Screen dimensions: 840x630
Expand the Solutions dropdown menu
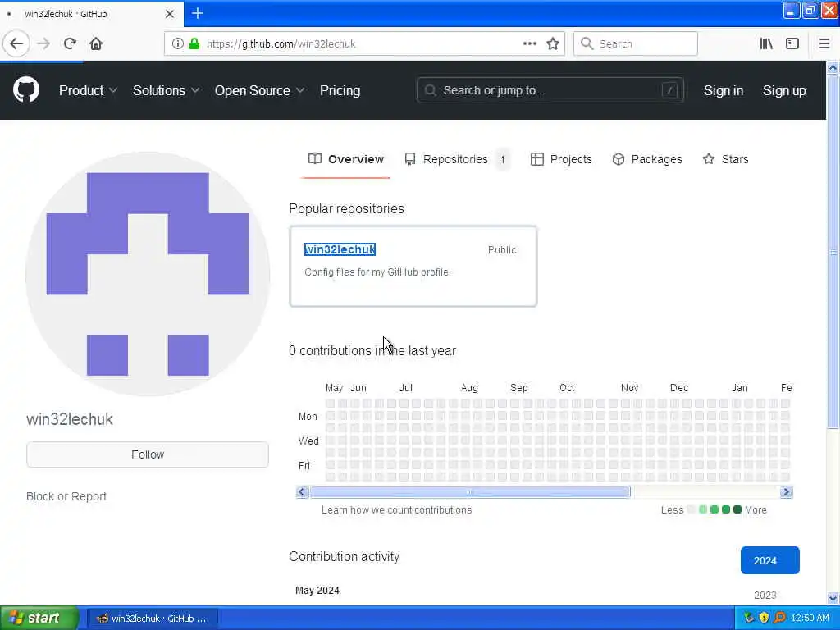166,90
